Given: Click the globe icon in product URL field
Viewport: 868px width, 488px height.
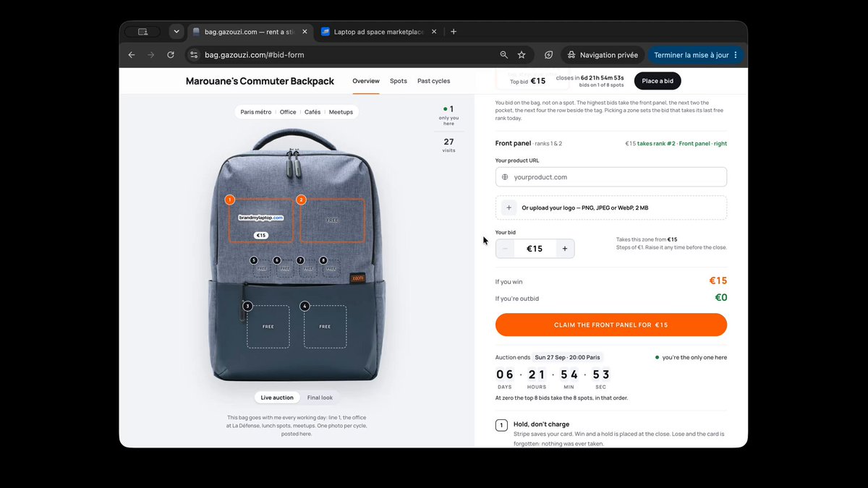Looking at the screenshot, I should pos(505,177).
